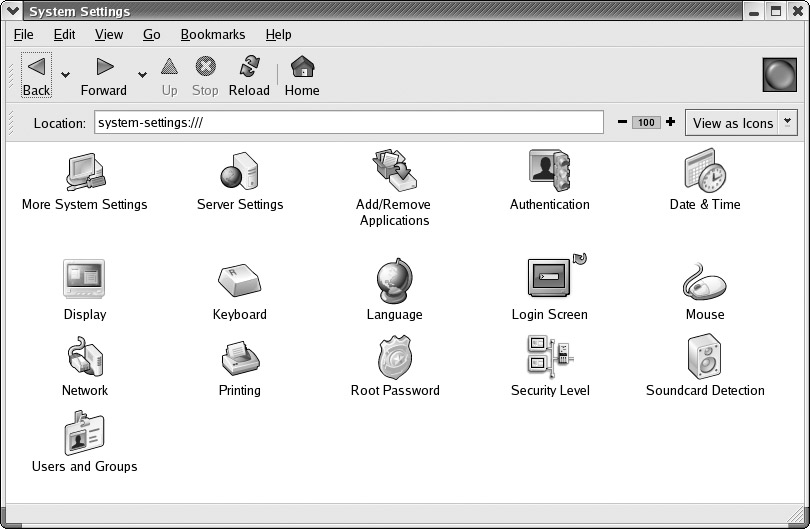Expand the Back history dropdown arrow
This screenshot has height=529, width=810.
(x=65, y=74)
